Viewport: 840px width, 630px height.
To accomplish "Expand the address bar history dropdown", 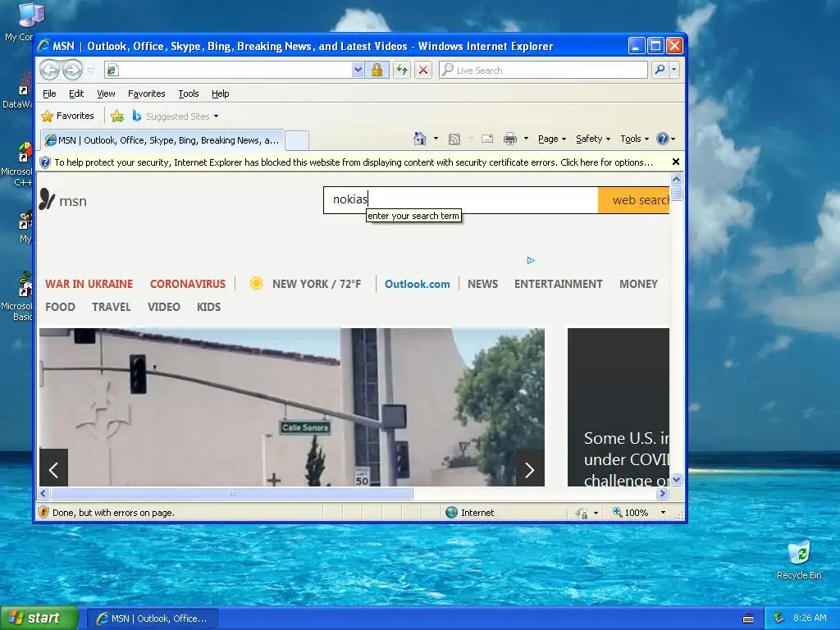I will (358, 71).
